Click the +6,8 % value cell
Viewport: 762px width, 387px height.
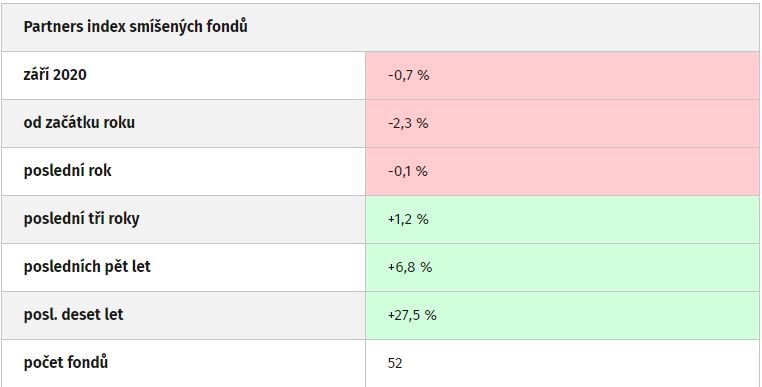point(562,267)
